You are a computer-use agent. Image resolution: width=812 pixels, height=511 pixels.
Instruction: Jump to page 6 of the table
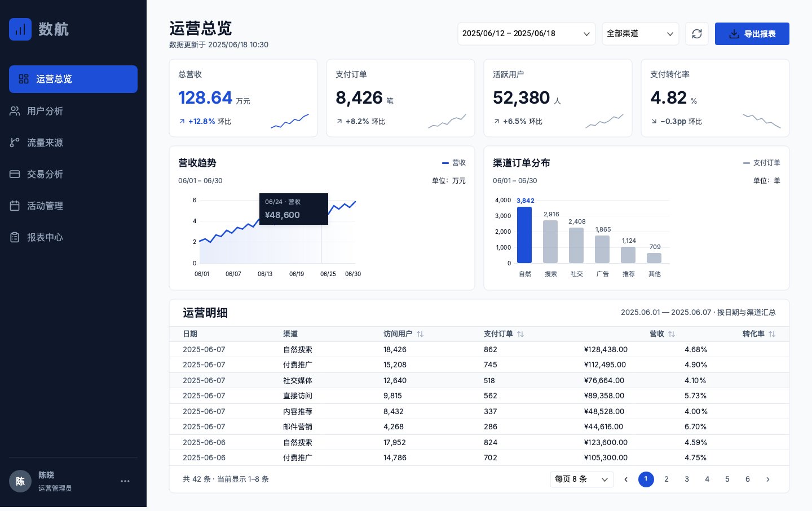click(x=748, y=479)
